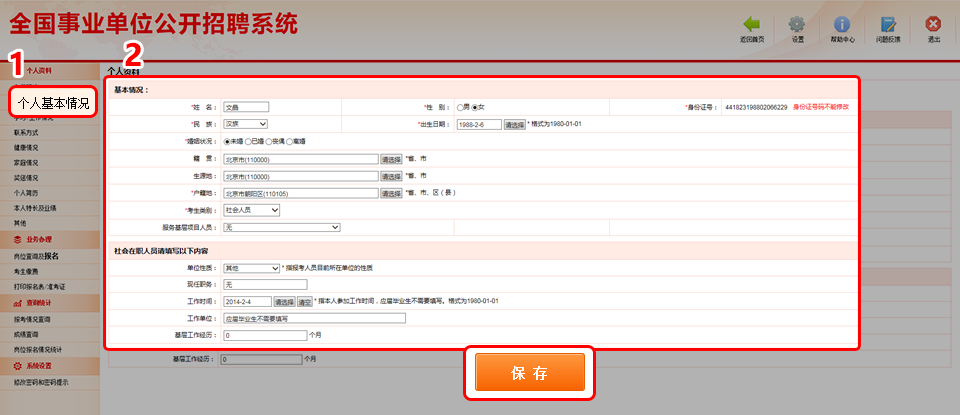Click the orange 保存 button

coord(529,373)
